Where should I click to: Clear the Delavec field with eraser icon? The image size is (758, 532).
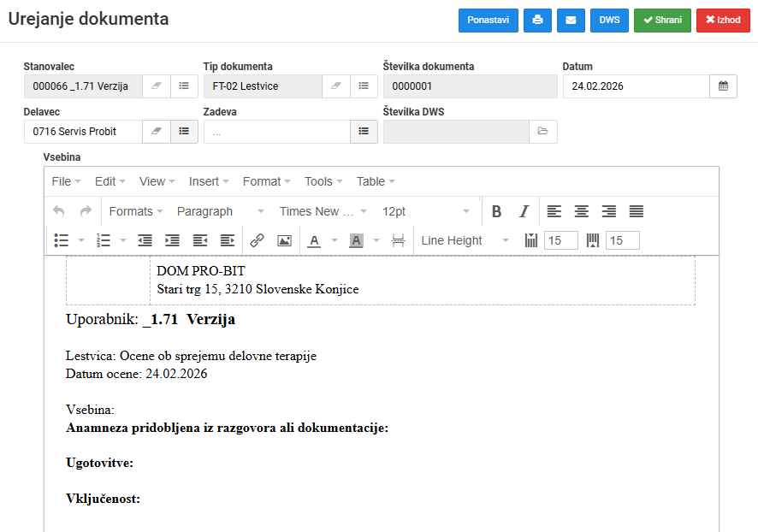[157, 132]
